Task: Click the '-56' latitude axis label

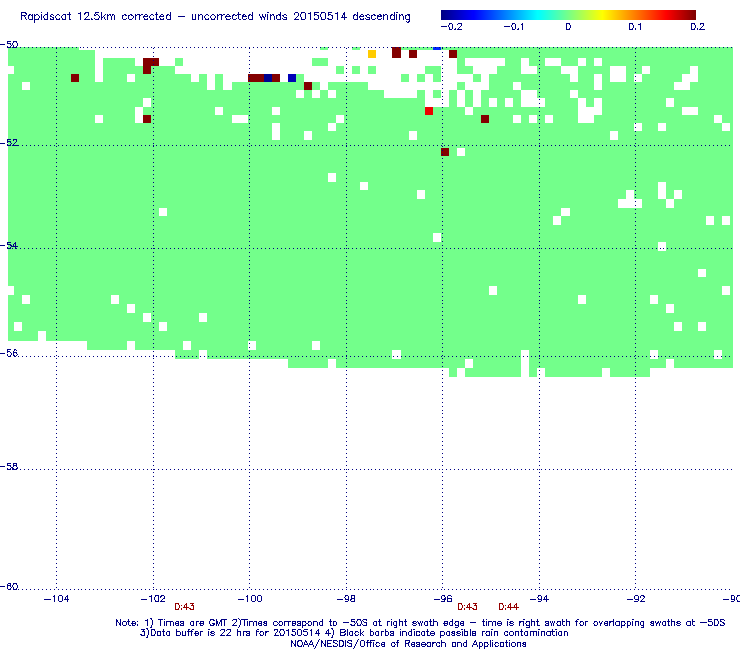Action: pyautogui.click(x=9, y=353)
